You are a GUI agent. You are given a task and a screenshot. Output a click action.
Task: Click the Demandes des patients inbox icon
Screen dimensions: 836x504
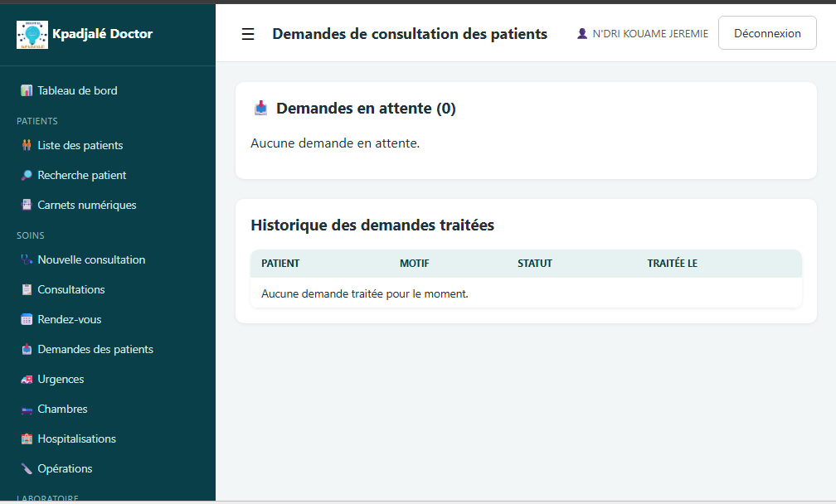coord(27,349)
